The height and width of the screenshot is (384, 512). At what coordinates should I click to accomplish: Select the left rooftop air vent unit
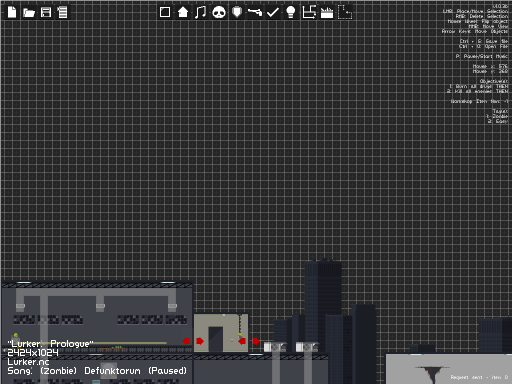click(x=275, y=347)
